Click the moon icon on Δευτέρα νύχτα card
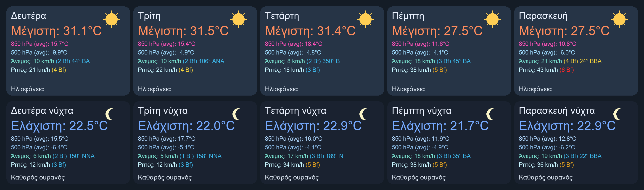644x190 pixels. [109, 114]
